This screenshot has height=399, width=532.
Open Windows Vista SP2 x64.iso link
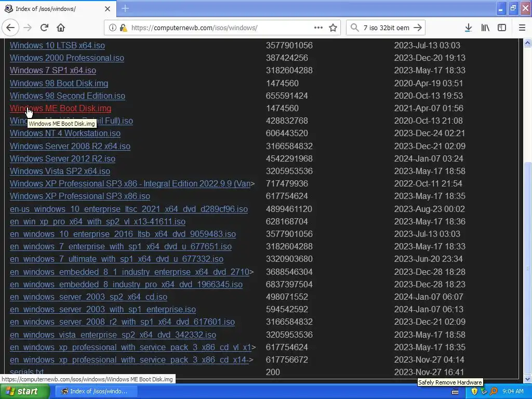coord(60,171)
